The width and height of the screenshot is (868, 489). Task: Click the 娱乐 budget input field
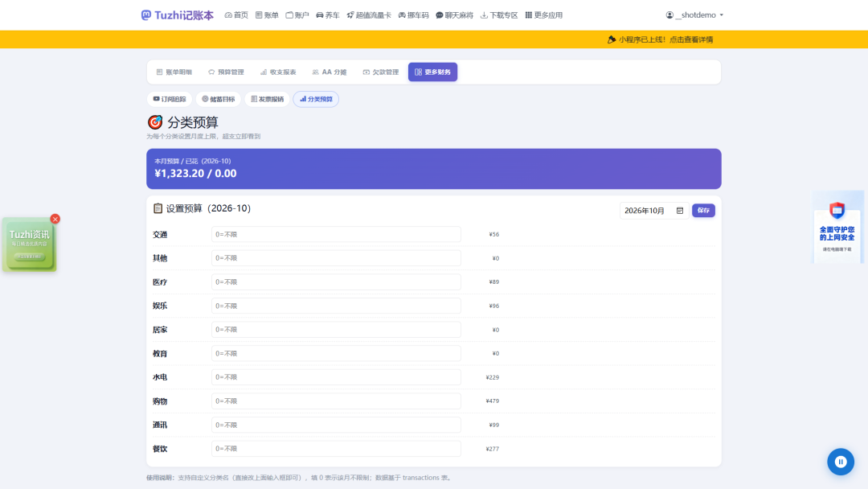(336, 306)
